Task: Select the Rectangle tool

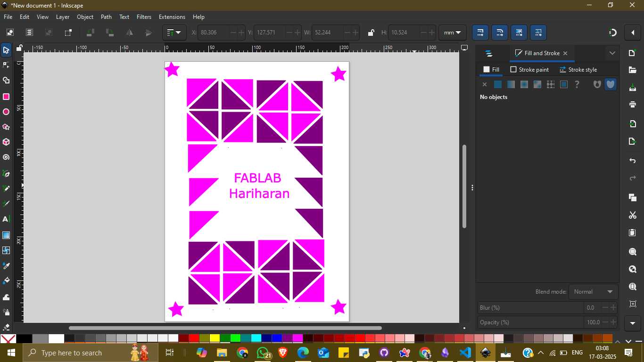Action: point(6,97)
